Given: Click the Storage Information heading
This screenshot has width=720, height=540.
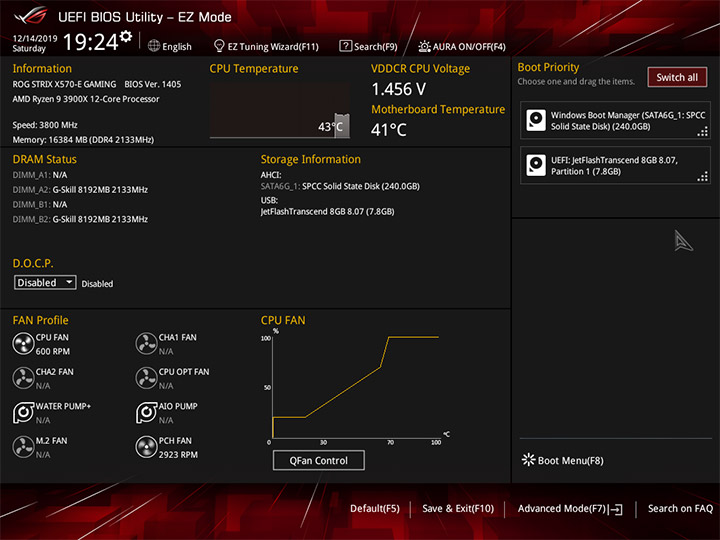Looking at the screenshot, I should click(311, 159).
